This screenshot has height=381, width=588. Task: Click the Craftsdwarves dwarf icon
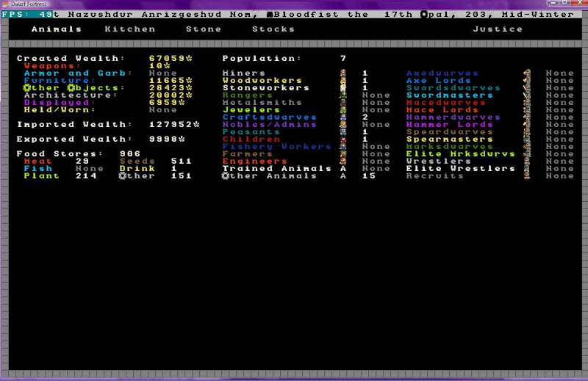343,117
